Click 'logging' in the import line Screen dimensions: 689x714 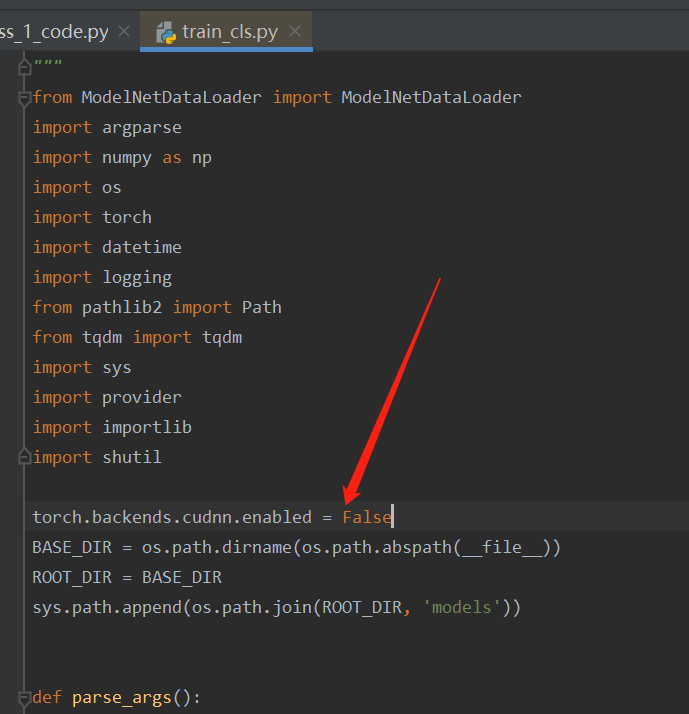[x=137, y=277]
